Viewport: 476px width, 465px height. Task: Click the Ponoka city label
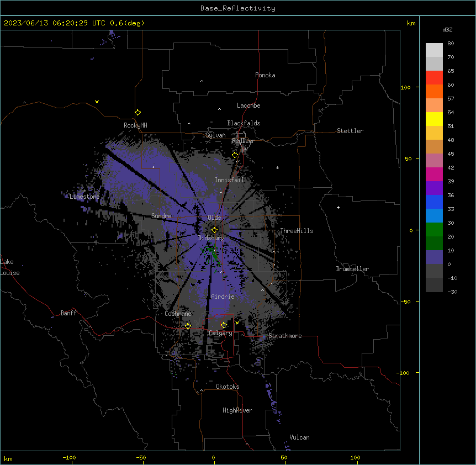(x=265, y=75)
